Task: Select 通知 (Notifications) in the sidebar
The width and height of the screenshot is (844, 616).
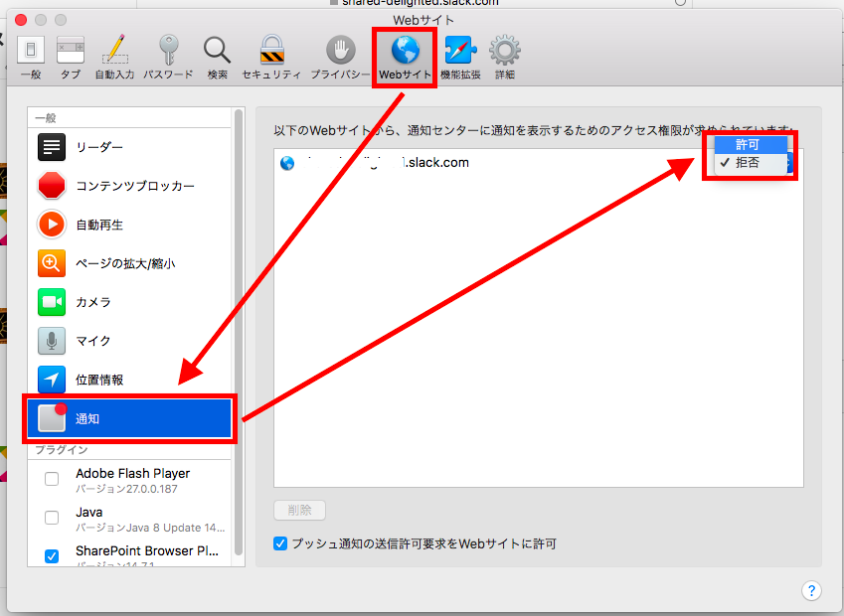Action: [x=130, y=419]
